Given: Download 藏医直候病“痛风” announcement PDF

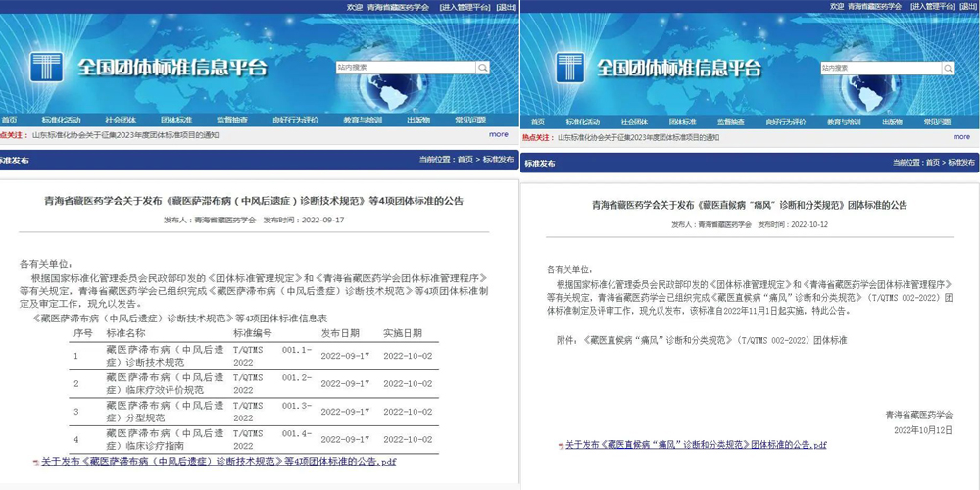Looking at the screenshot, I should tap(696, 446).
